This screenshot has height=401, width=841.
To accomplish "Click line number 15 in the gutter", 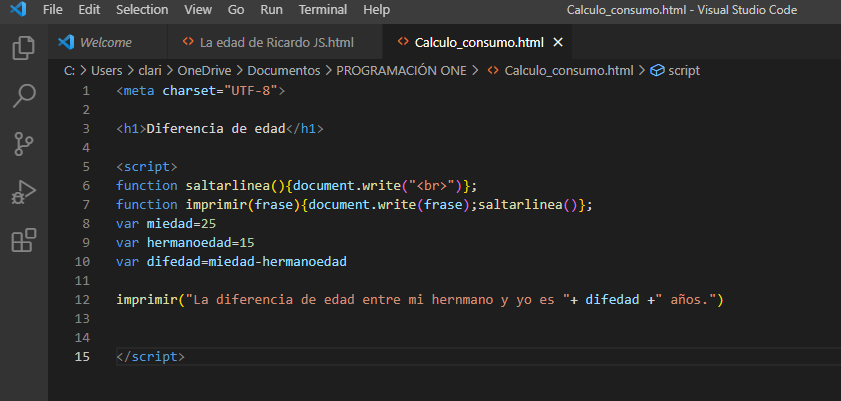I will (83, 357).
